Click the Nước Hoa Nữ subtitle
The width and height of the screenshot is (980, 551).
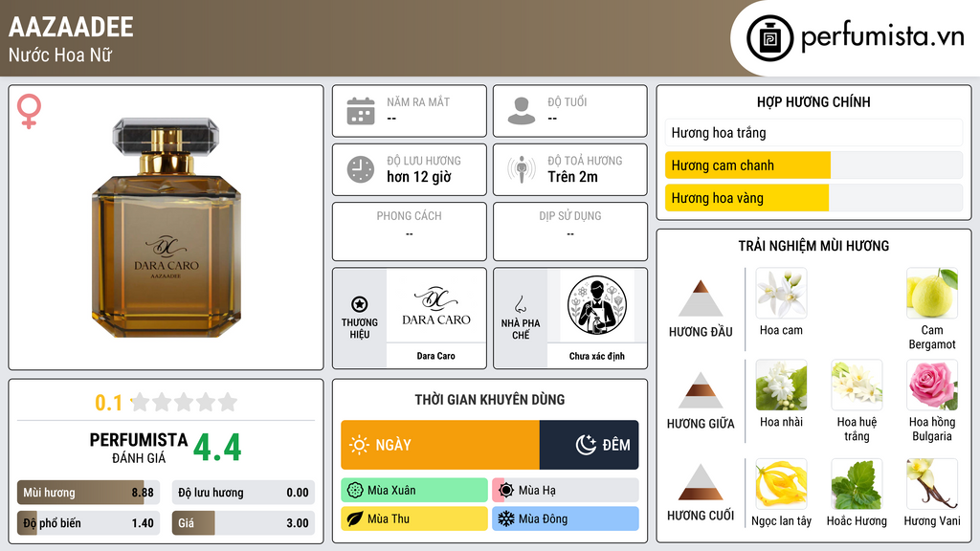(60, 55)
